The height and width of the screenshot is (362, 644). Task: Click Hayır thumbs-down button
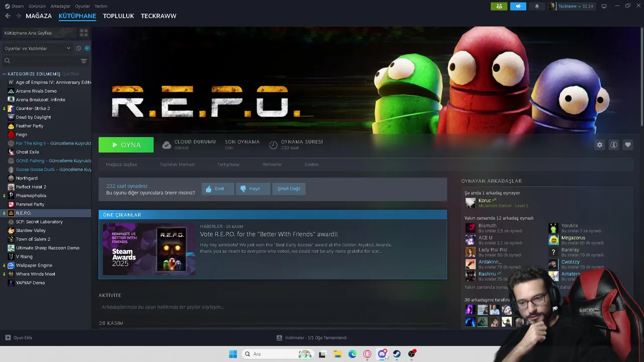pyautogui.click(x=253, y=189)
